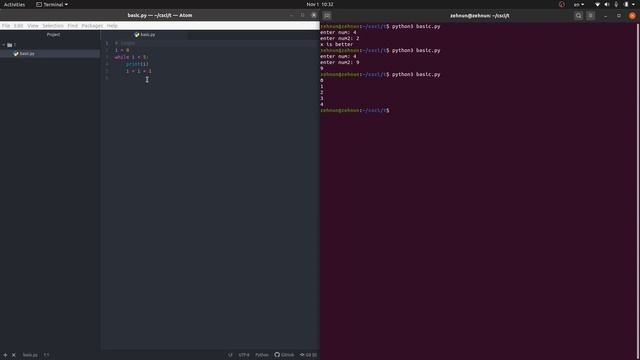Change line ending LF in status bar
Image resolution: width=640 pixels, height=360 pixels.
point(230,355)
